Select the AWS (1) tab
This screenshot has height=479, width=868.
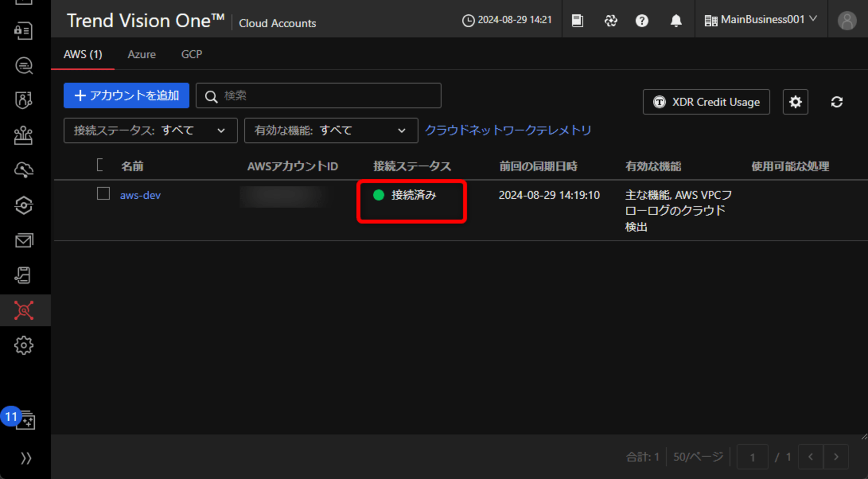83,54
